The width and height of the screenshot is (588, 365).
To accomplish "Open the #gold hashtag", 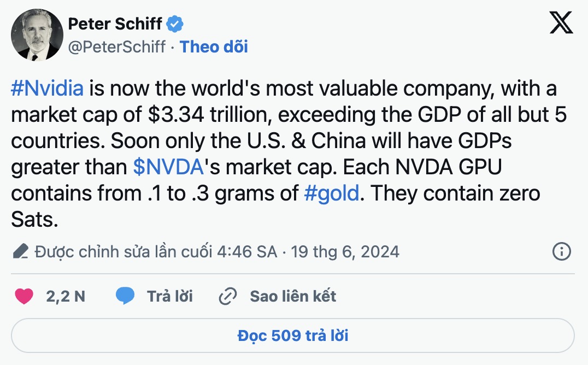I will [332, 193].
